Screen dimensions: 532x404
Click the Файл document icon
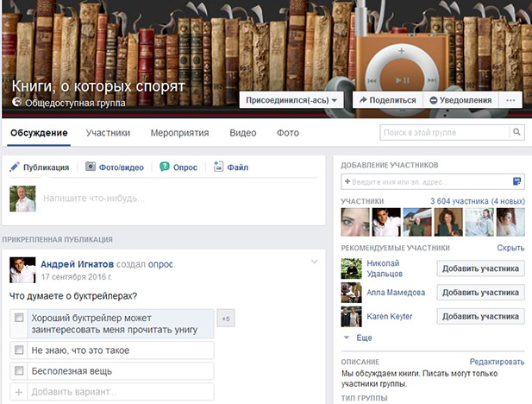tap(219, 167)
